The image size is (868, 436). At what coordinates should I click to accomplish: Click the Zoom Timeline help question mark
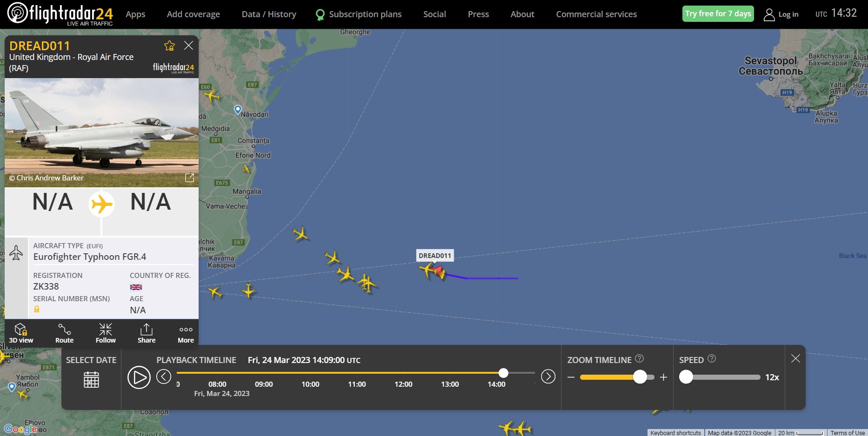coord(640,358)
